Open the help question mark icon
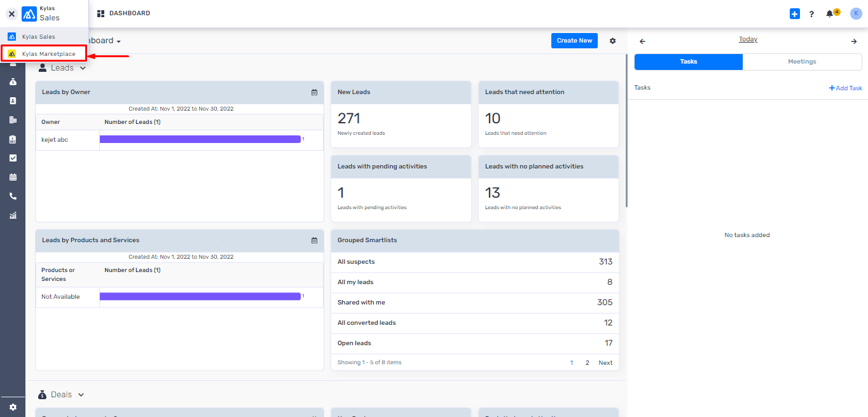Image resolution: width=868 pixels, height=417 pixels. 811,14
